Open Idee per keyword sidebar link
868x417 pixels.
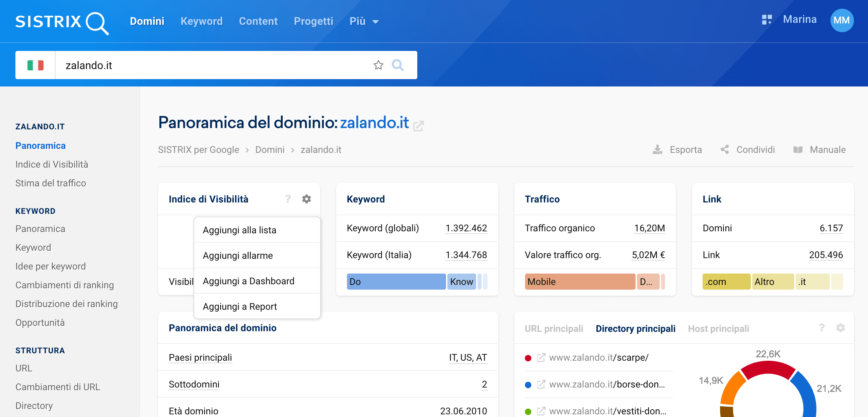51,266
